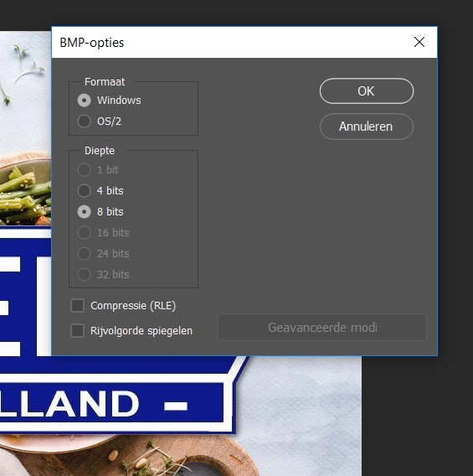This screenshot has width=473, height=476.
Task: Select the 1 bit depth option
Action: click(x=84, y=169)
